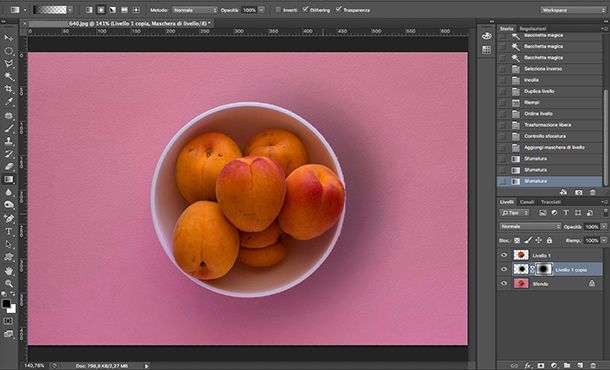
Task: Select the History Brush tool
Action: point(9,154)
